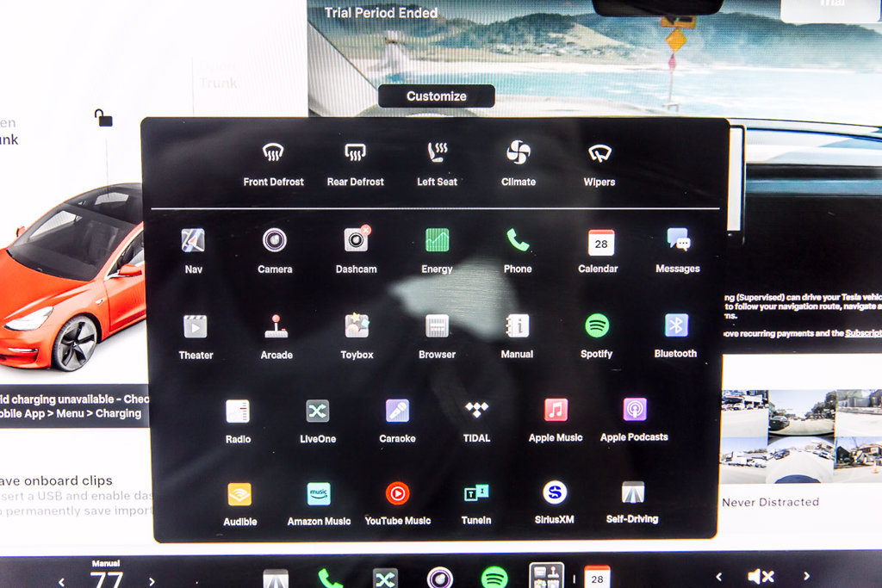Lower temperature with the left arrow beside 77
Viewport: 882px width, 588px height.
pyautogui.click(x=61, y=581)
